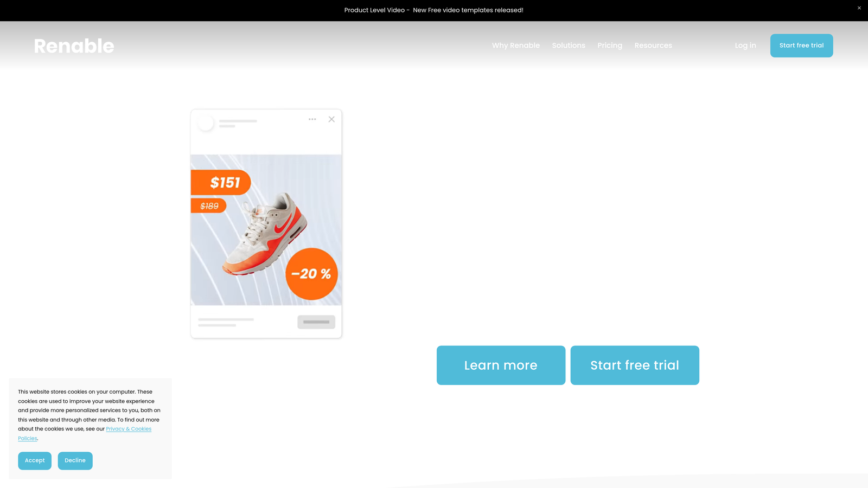The height and width of the screenshot is (488, 868).
Task: Click the $151 price badge
Action: (x=221, y=182)
